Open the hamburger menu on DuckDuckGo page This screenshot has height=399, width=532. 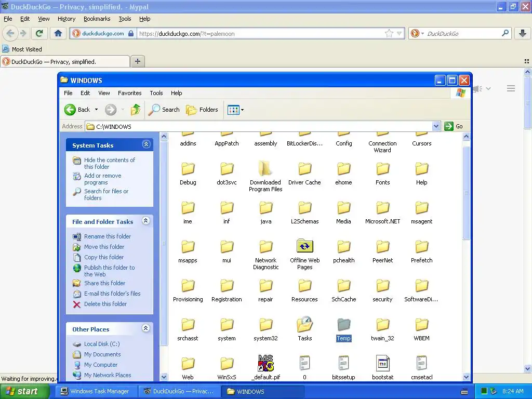[x=511, y=88]
